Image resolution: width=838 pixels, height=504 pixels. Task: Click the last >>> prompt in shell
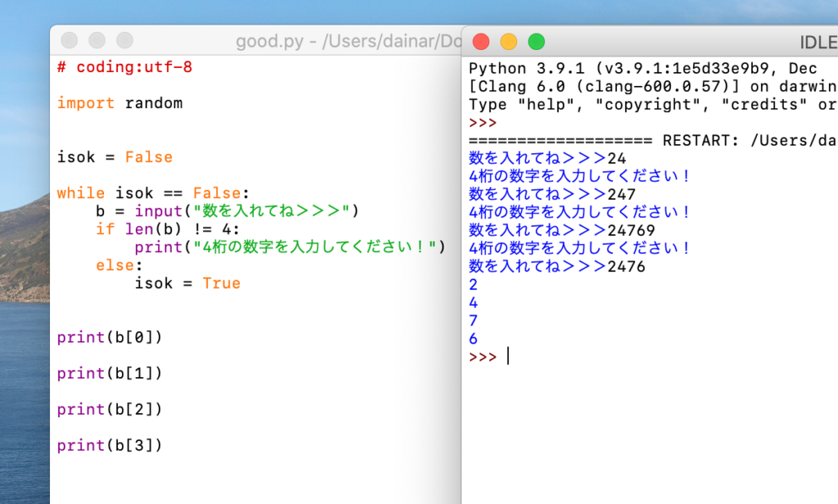coord(483,357)
